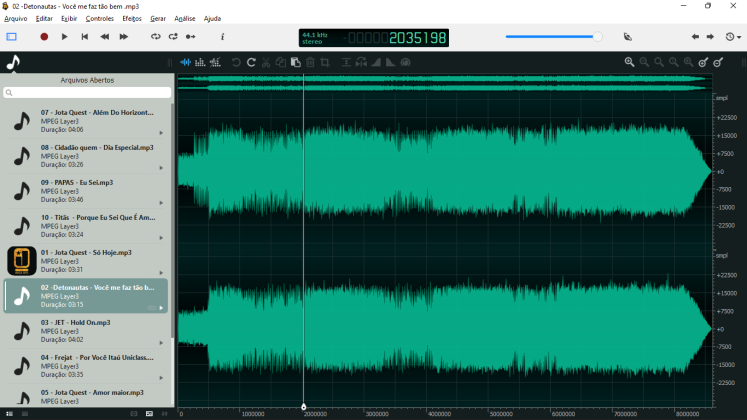Open the Controles menu

pos(100,19)
